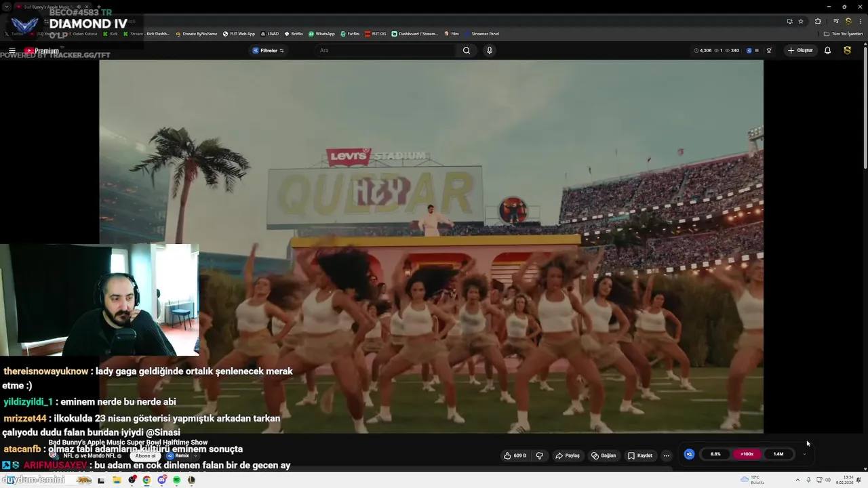Click the Bad Bunny halftime show video player
Viewport: 868px width, 488px height.
(431, 247)
